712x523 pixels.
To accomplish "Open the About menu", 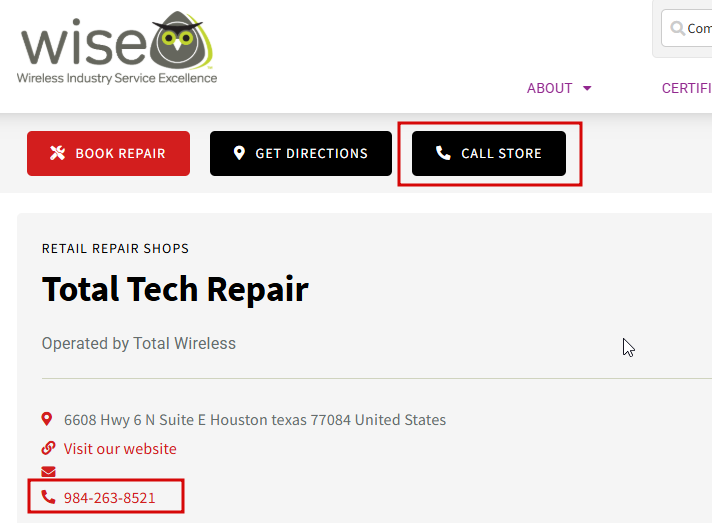I will (x=559, y=88).
